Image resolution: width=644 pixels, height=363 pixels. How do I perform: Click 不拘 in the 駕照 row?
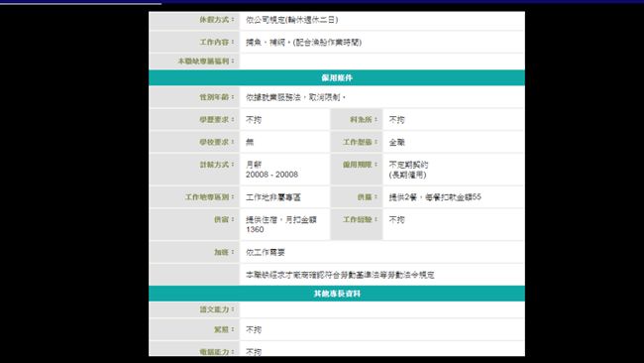[x=254, y=329]
